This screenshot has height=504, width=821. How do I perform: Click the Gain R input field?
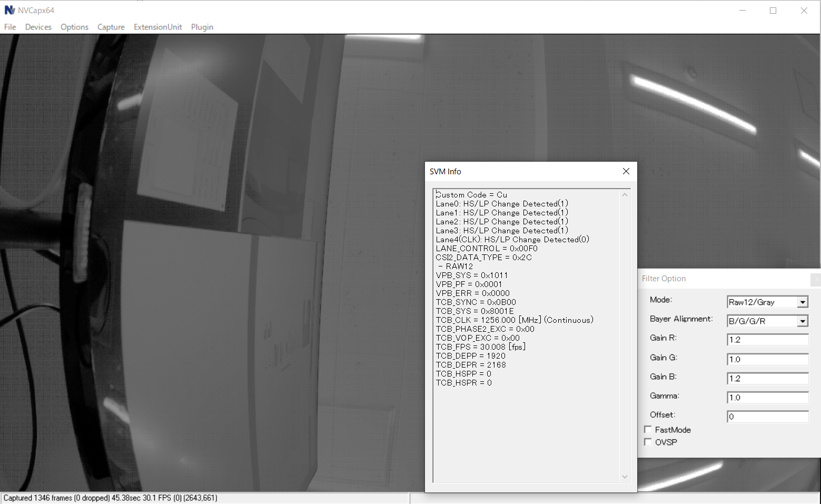point(767,340)
